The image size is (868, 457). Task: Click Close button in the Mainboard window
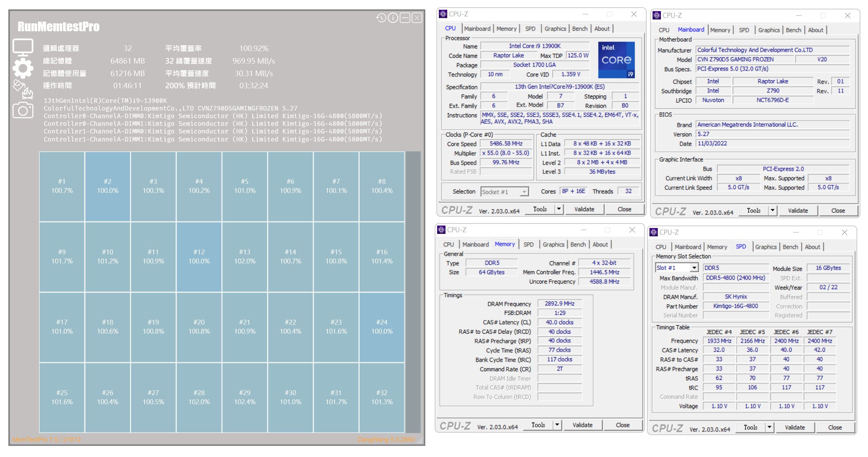coord(838,211)
